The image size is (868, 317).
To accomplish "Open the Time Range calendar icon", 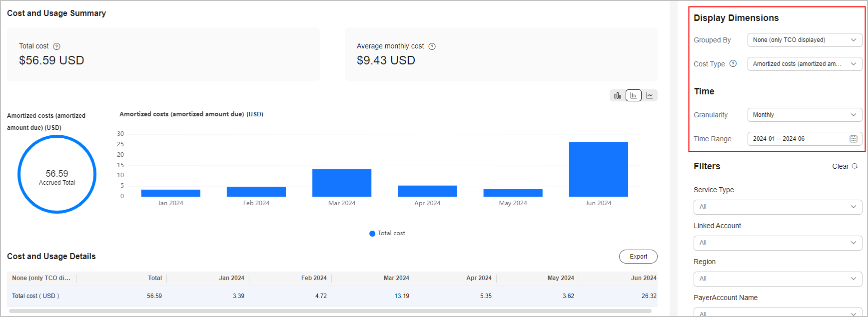I will tap(854, 139).
